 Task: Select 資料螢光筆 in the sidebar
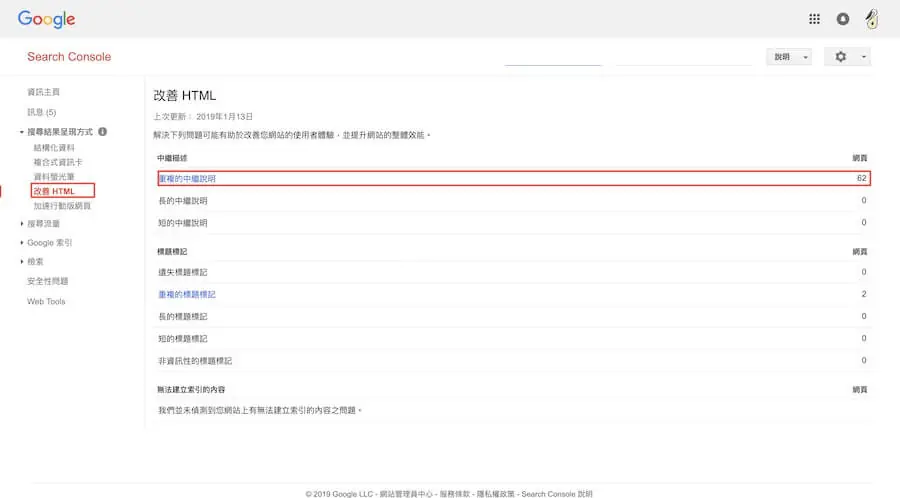click(54, 177)
